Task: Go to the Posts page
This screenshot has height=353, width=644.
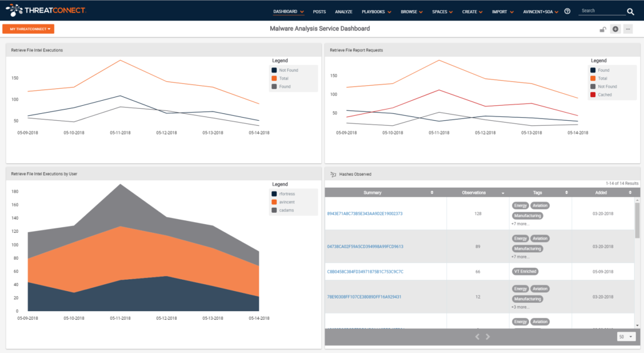Action: [319, 12]
